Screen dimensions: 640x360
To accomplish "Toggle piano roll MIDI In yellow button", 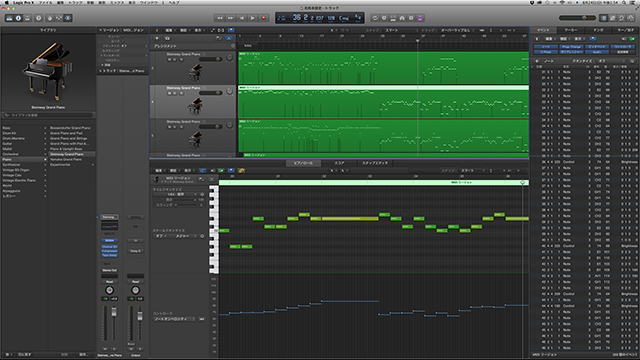I will coord(241,170).
